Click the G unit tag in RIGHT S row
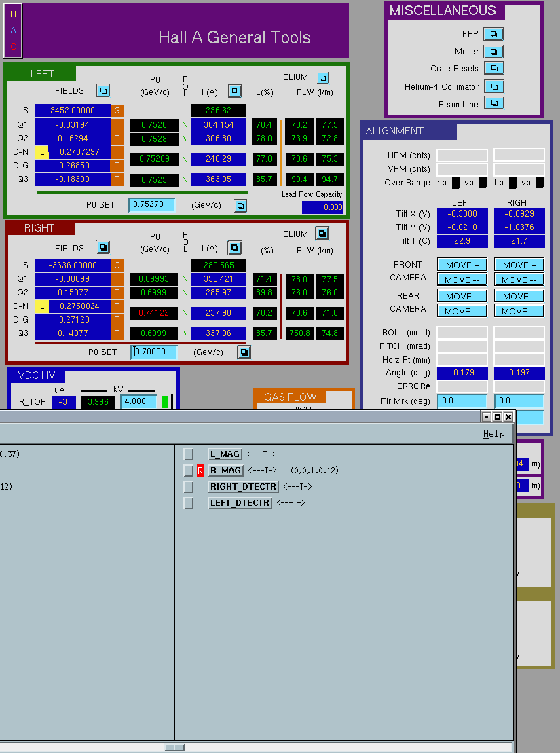 117,265
